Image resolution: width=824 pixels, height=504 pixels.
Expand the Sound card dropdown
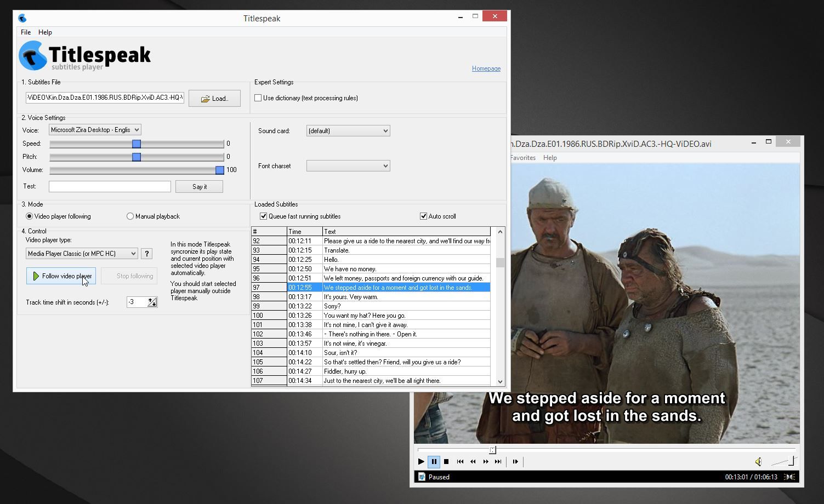point(348,131)
